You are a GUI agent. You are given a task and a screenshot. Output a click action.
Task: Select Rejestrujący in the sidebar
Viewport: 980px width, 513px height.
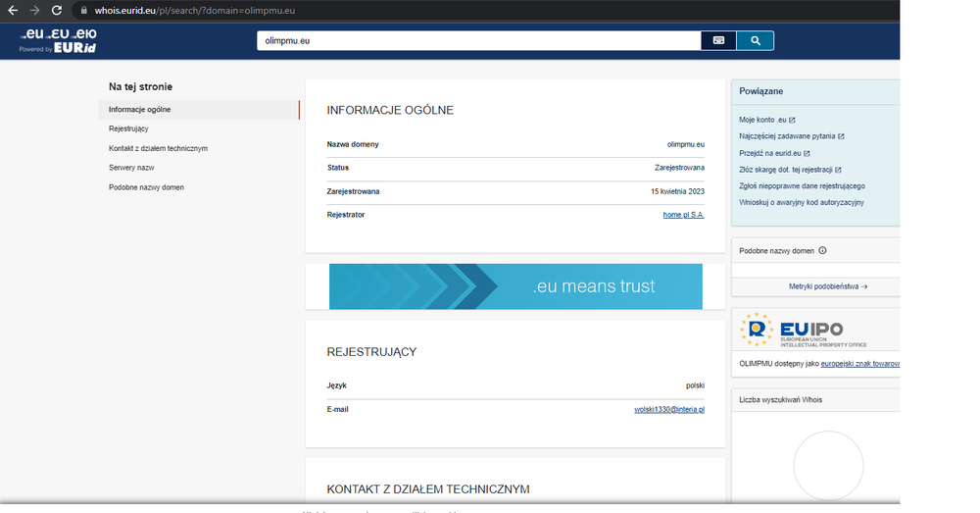point(128,128)
